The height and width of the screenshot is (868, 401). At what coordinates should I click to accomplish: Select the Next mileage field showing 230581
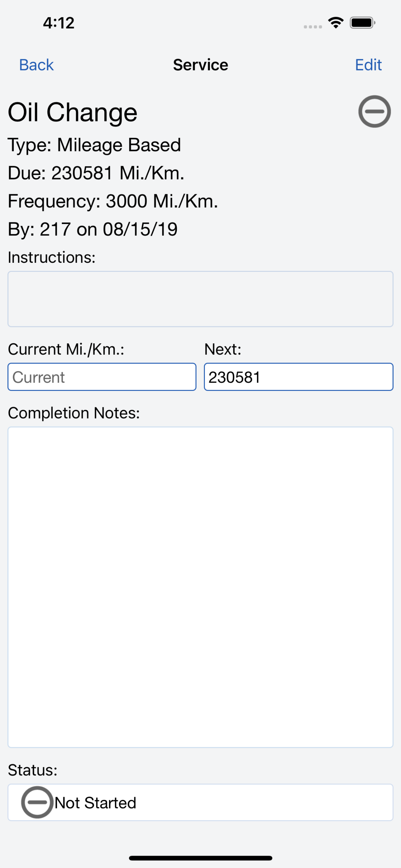coord(299,377)
